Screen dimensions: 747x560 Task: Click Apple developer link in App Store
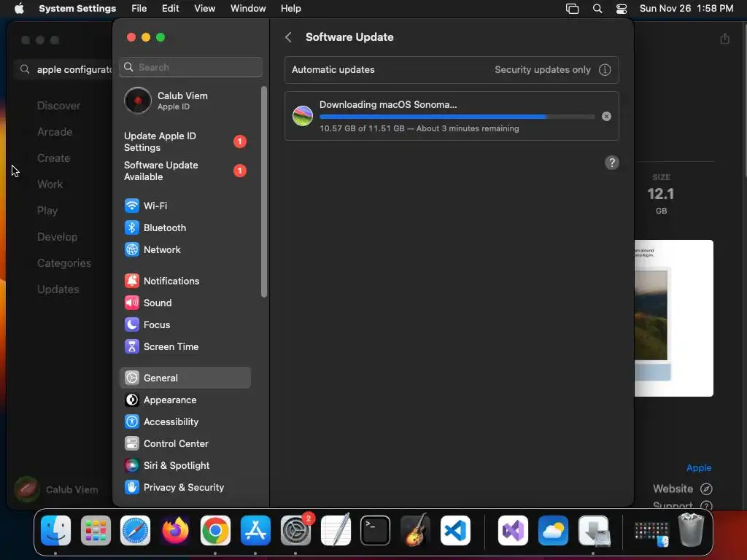(699, 468)
